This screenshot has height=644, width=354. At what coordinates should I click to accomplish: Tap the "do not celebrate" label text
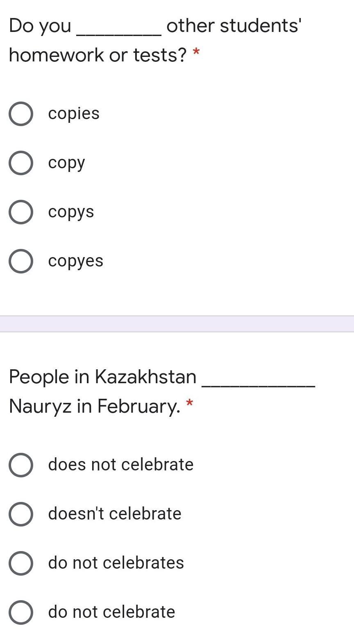pos(111,612)
